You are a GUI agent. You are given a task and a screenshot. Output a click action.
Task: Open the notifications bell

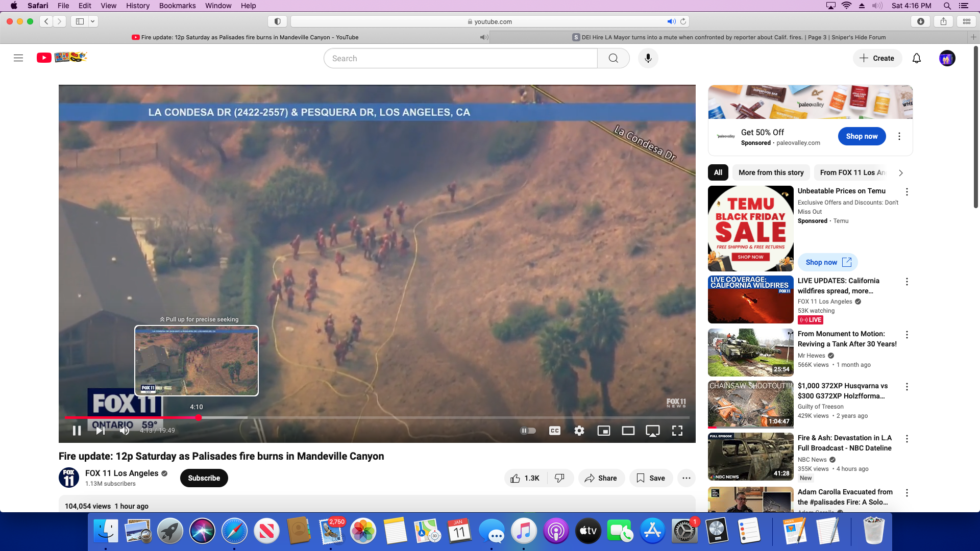[x=917, y=58]
